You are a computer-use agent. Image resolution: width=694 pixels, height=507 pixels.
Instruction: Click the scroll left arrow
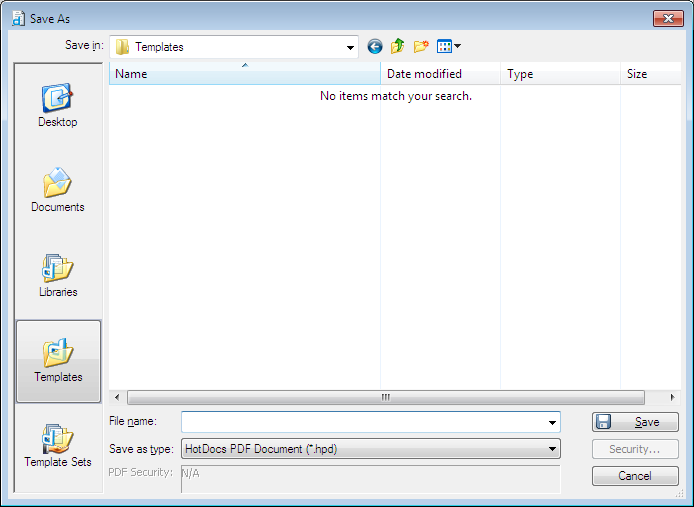(117, 397)
